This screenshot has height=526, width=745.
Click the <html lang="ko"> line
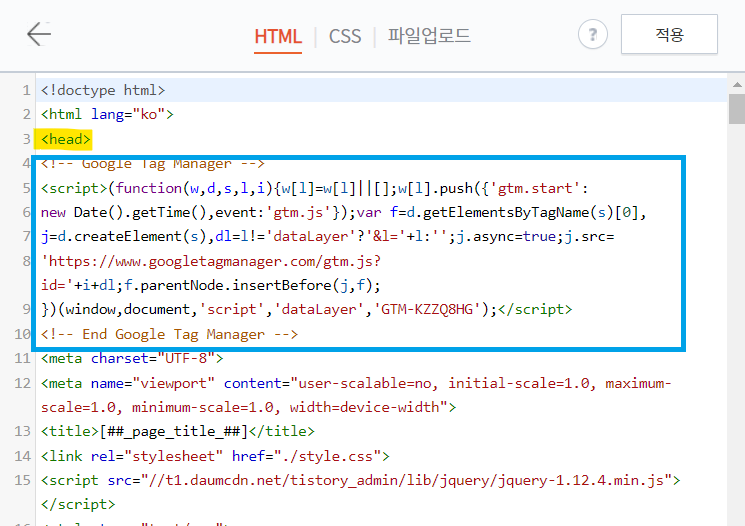point(107,115)
